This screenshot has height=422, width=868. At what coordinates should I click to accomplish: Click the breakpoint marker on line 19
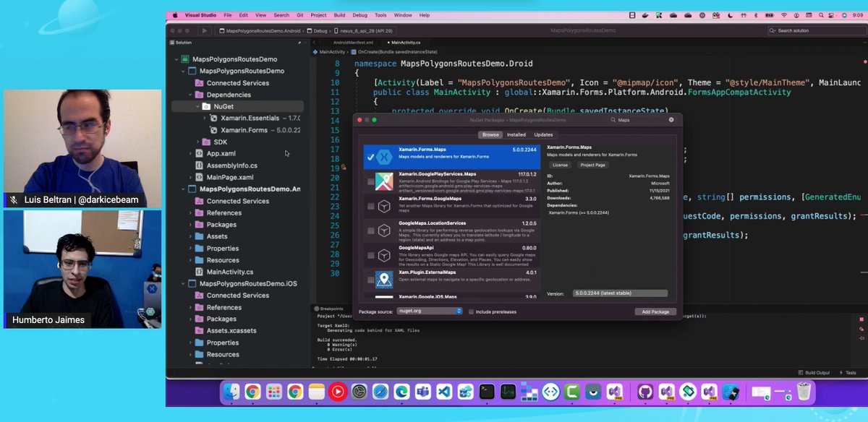(x=344, y=168)
